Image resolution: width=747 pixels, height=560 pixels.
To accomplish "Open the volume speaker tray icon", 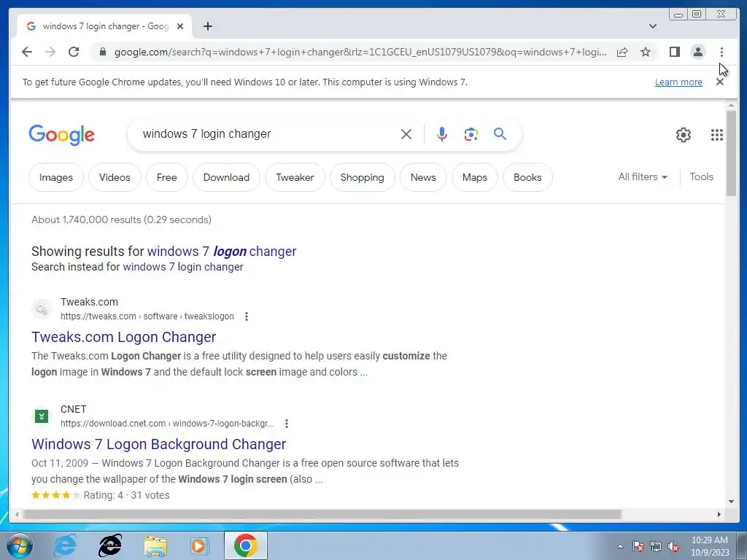I will [x=673, y=546].
